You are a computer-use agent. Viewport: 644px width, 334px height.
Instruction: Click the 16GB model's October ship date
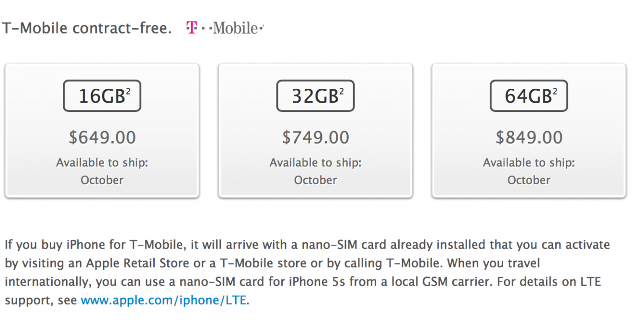coord(102,180)
